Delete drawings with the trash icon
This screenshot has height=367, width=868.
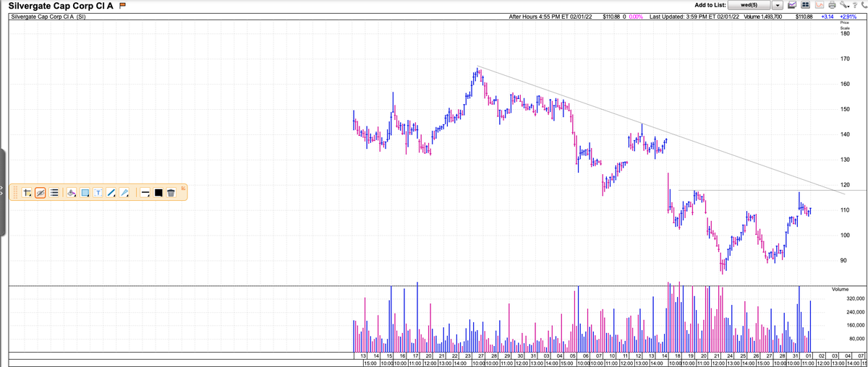[x=171, y=193]
